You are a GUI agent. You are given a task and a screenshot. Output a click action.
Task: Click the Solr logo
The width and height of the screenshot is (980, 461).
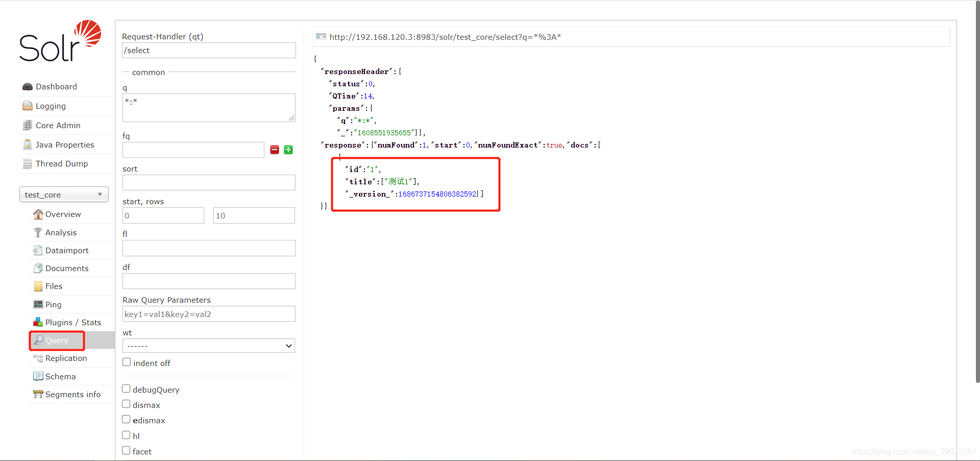pos(60,41)
